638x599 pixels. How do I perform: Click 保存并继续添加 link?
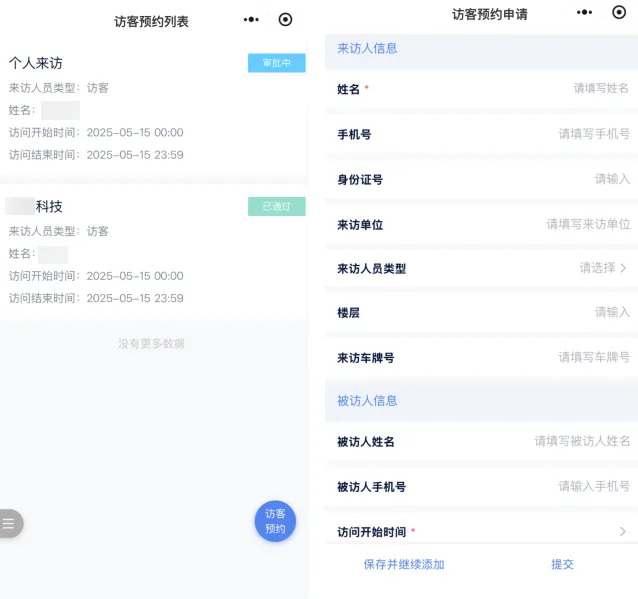click(404, 565)
